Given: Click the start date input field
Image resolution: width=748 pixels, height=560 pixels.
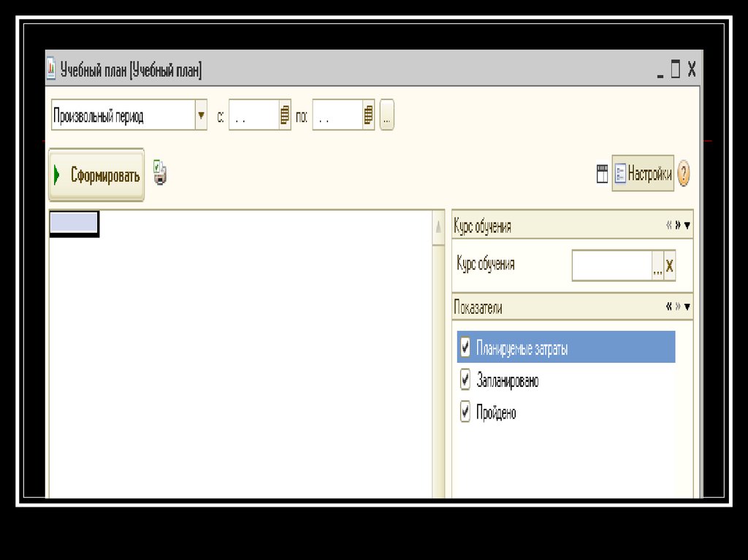Looking at the screenshot, I should [x=253, y=115].
